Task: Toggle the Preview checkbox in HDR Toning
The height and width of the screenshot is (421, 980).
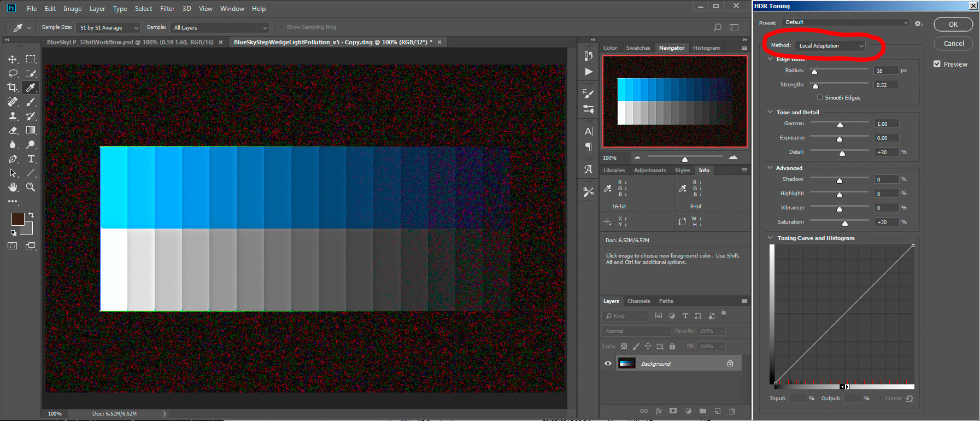Action: [937, 64]
